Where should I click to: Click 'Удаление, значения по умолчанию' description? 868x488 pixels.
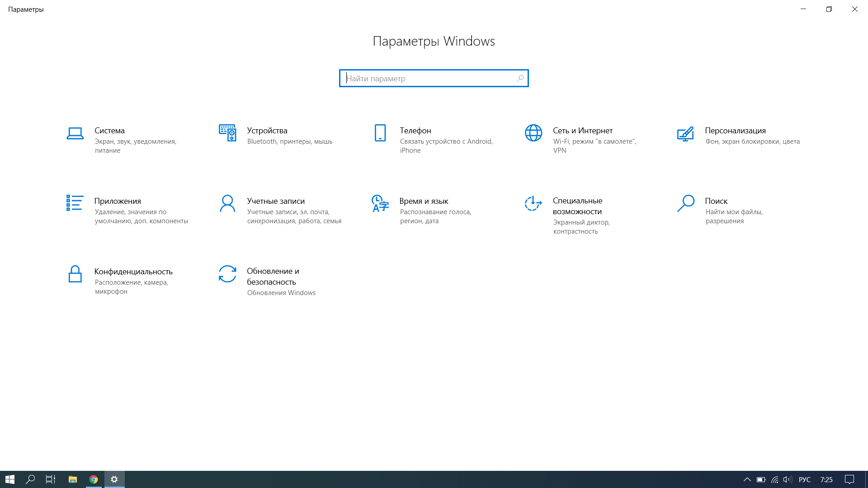tap(142, 216)
